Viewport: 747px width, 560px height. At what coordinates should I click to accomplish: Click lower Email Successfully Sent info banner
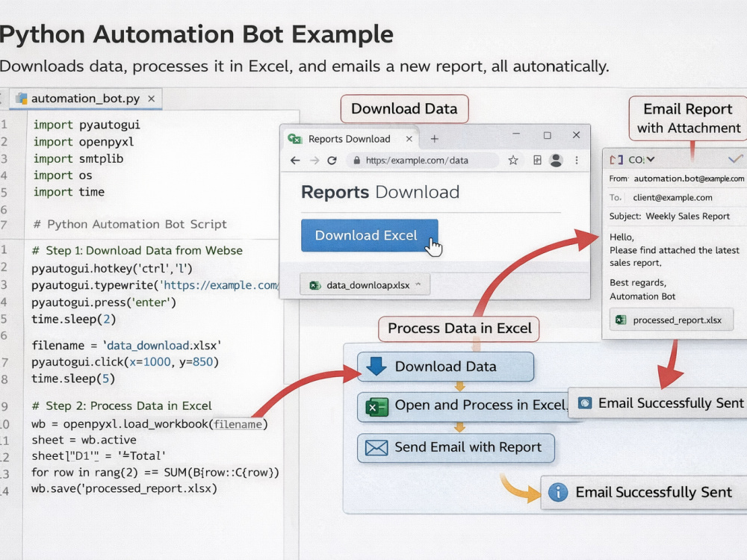click(x=644, y=492)
